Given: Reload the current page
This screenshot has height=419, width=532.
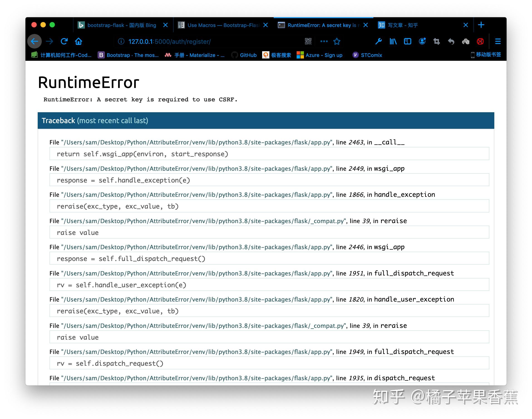Looking at the screenshot, I should click(x=64, y=41).
